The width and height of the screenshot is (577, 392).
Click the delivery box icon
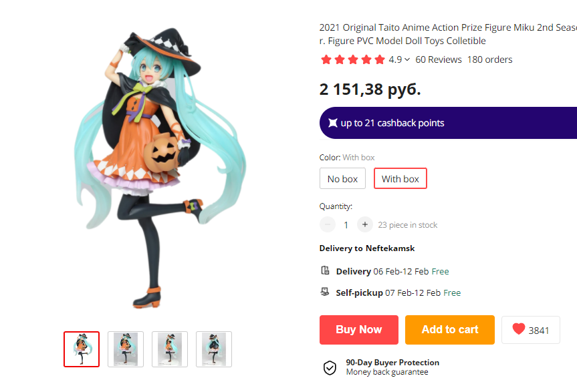click(x=325, y=270)
